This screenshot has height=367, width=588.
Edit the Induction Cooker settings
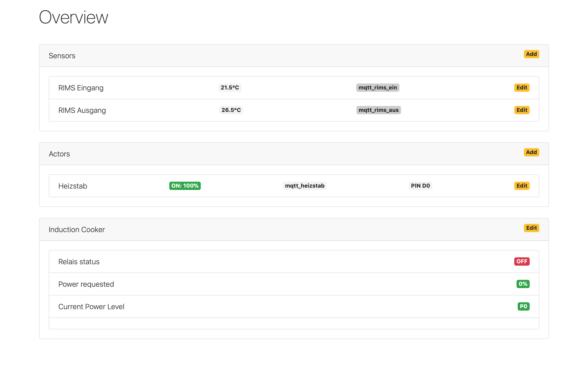tap(531, 228)
